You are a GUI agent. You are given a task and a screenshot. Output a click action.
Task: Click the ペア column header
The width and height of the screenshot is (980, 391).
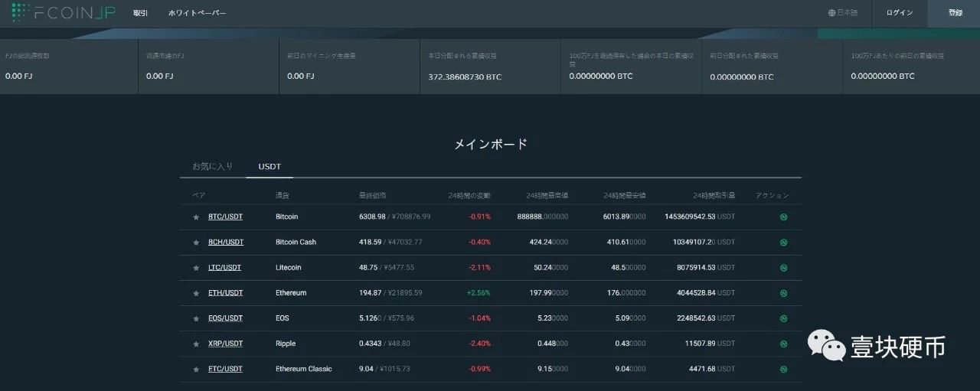pos(199,196)
